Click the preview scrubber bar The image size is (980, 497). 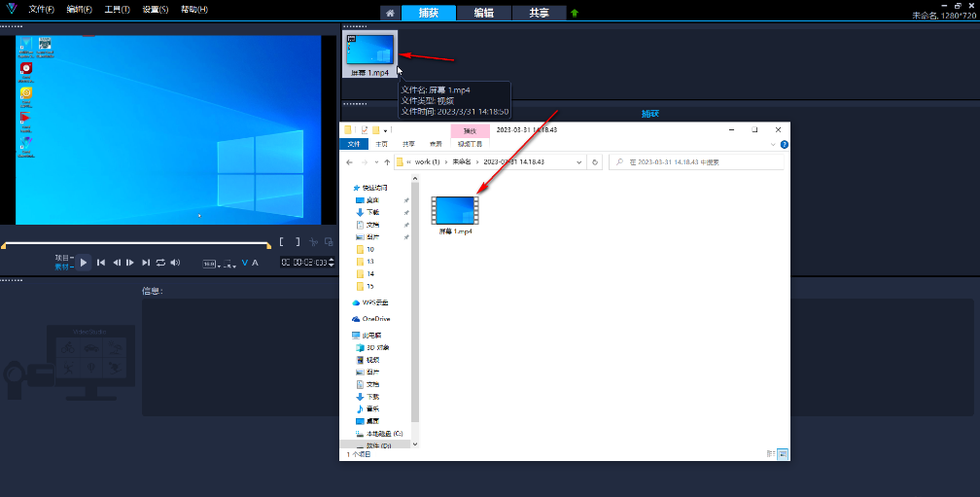[x=136, y=243]
